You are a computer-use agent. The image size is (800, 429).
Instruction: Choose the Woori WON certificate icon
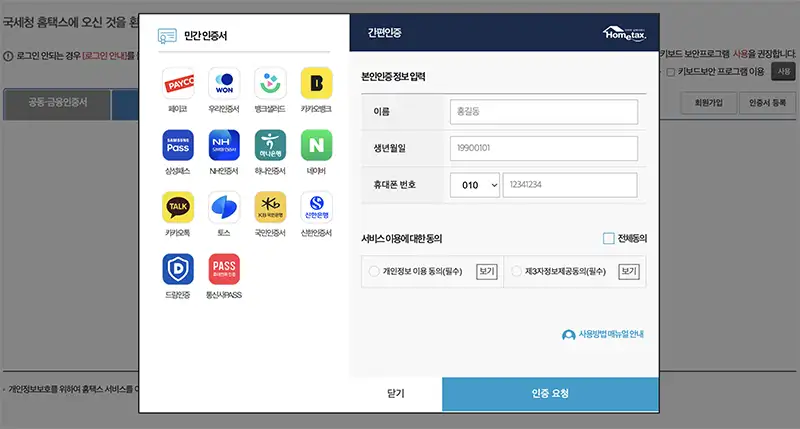click(224, 83)
